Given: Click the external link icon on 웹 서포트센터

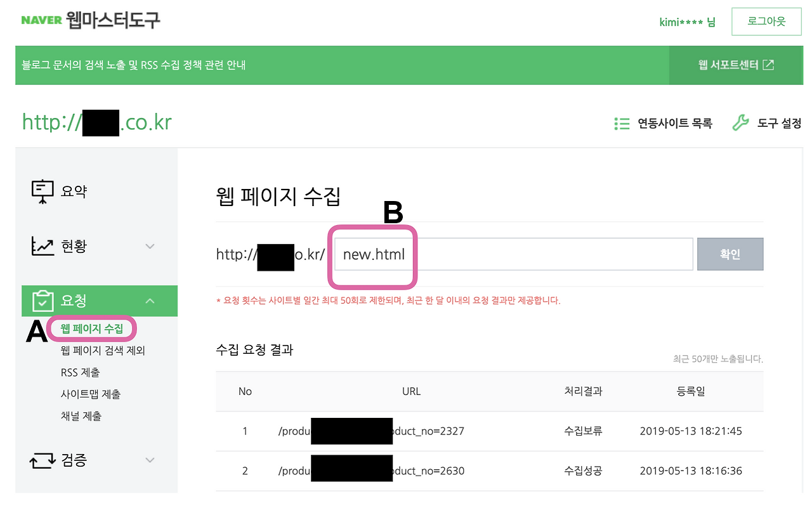Looking at the screenshot, I should click(769, 65).
